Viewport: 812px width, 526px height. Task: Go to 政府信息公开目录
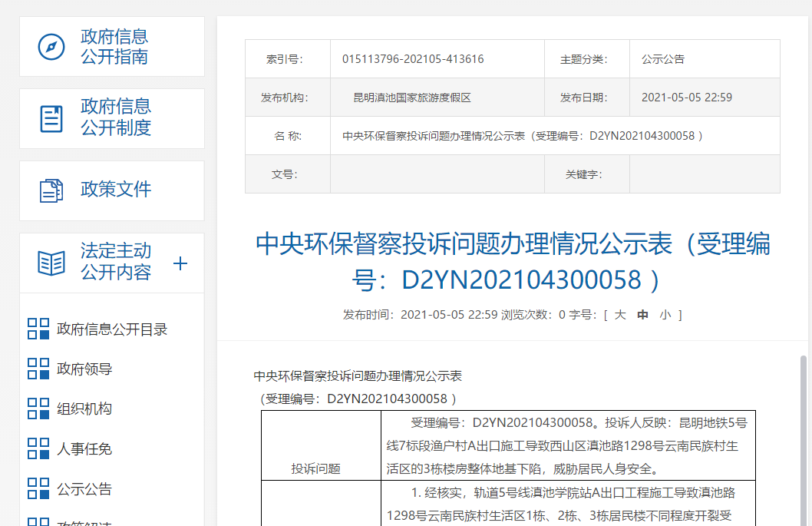pos(112,329)
